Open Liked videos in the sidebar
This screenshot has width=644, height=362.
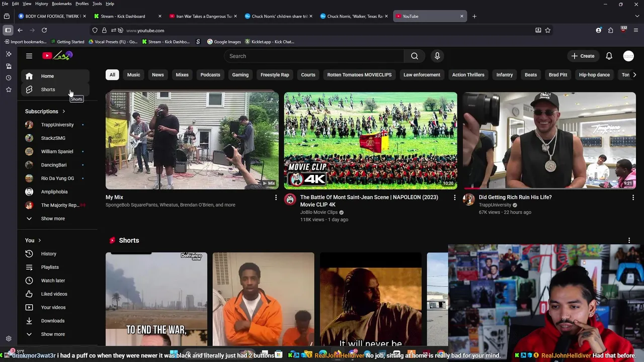tap(55, 294)
